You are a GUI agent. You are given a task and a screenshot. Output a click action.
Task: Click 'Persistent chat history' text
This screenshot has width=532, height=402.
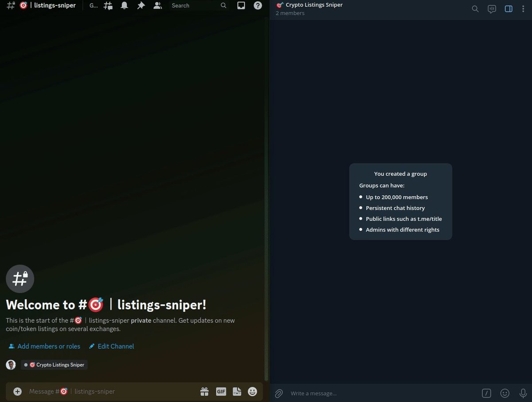point(395,208)
